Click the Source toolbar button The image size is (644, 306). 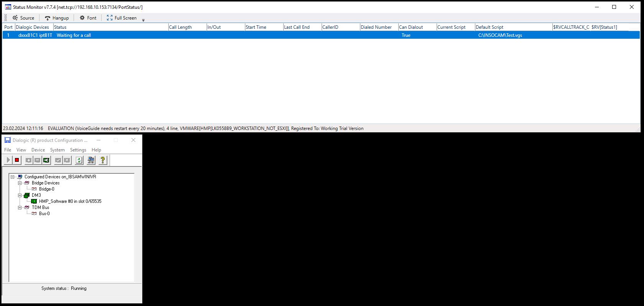23,18
